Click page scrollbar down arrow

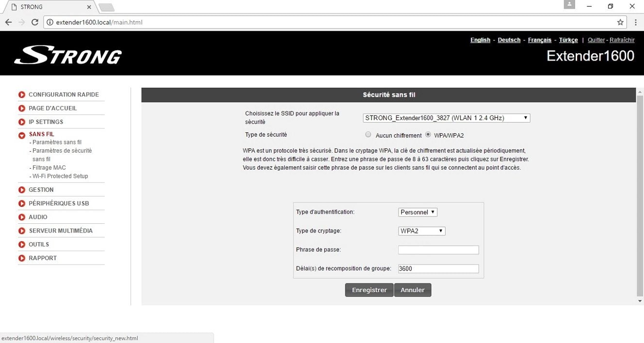[640, 301]
